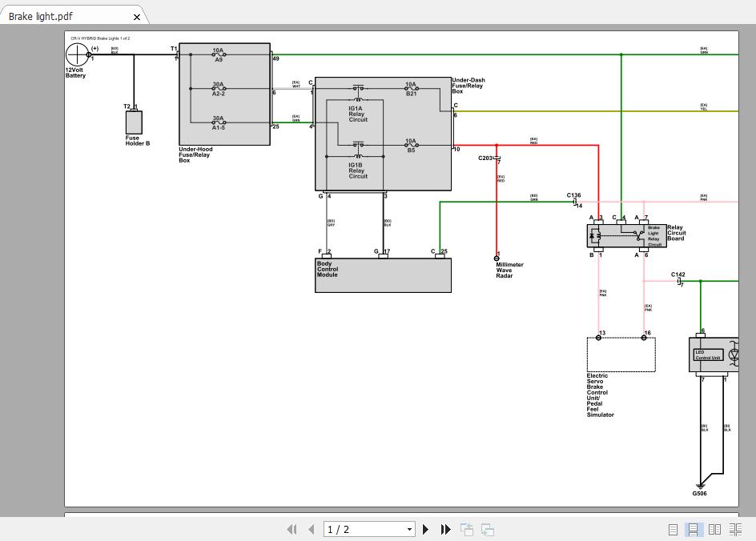This screenshot has width=756, height=541.
Task: Enable continuous facing pages layout
Action: (735, 529)
